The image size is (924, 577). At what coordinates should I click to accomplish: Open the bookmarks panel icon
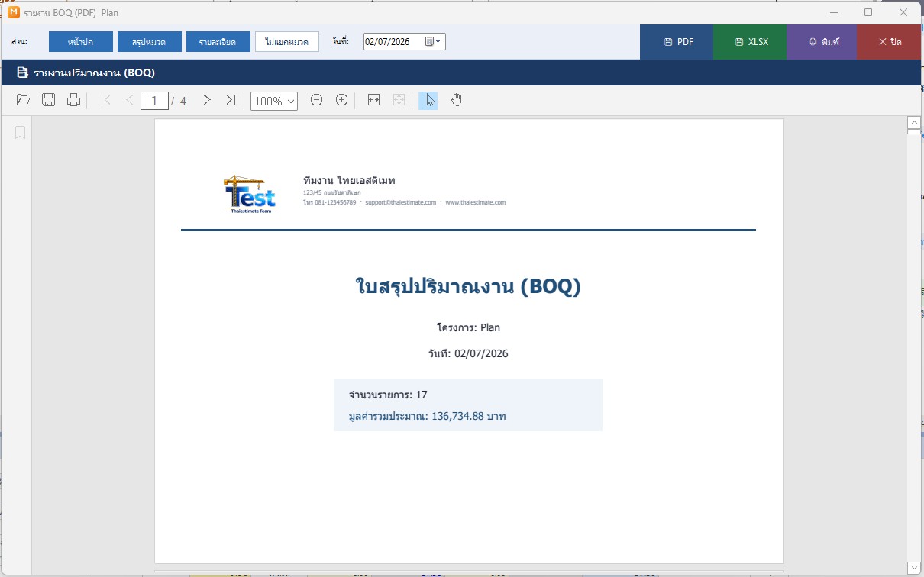tap(21, 133)
